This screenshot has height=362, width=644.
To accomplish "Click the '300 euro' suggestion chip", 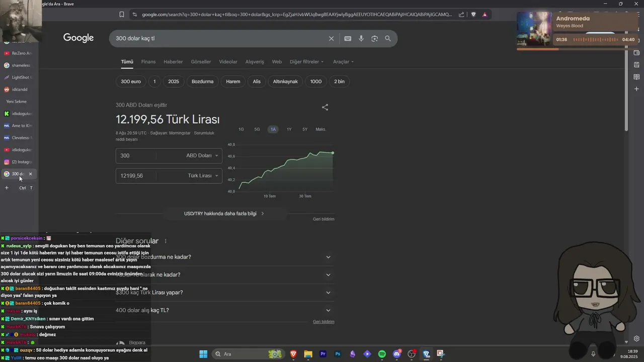I will click(131, 81).
